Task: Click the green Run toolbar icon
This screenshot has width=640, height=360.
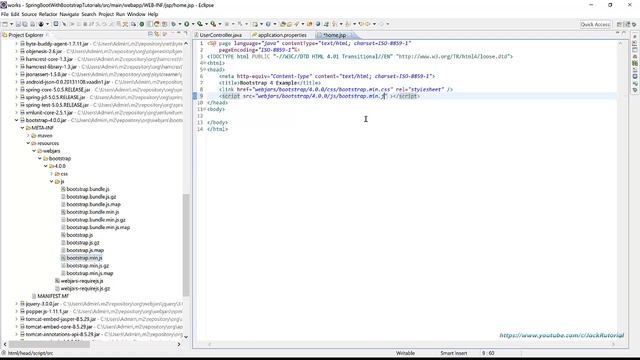Action: coord(187,24)
